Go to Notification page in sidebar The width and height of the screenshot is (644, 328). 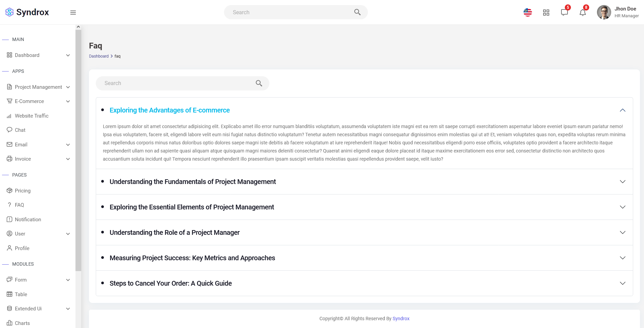tap(28, 220)
